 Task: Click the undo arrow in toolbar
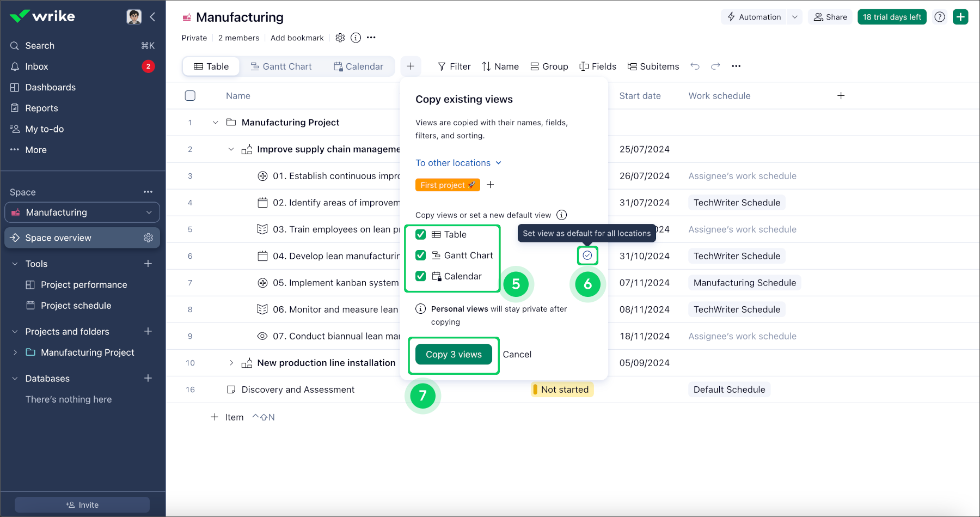(695, 66)
